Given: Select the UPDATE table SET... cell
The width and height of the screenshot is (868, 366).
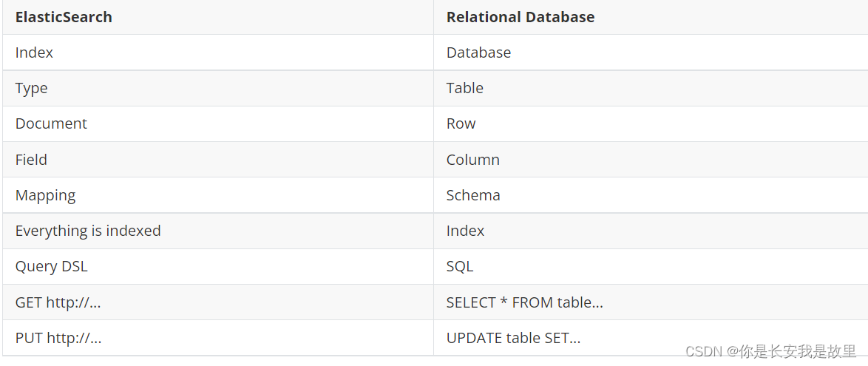Looking at the screenshot, I should pos(513,338).
